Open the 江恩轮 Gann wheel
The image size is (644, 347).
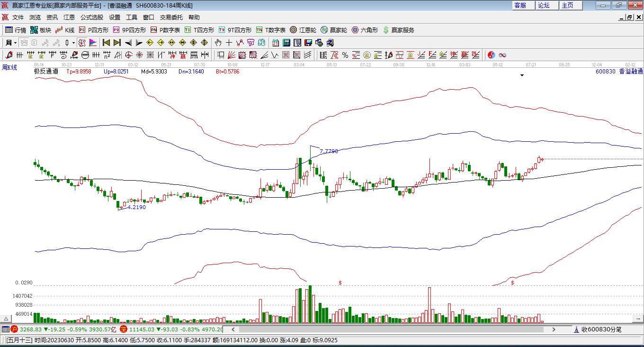tap(303, 30)
